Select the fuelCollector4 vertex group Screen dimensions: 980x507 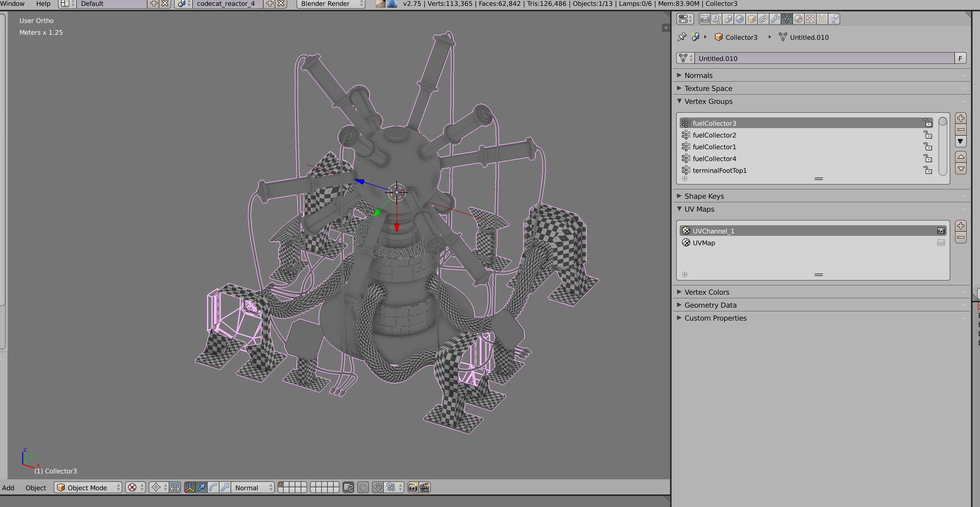point(807,158)
